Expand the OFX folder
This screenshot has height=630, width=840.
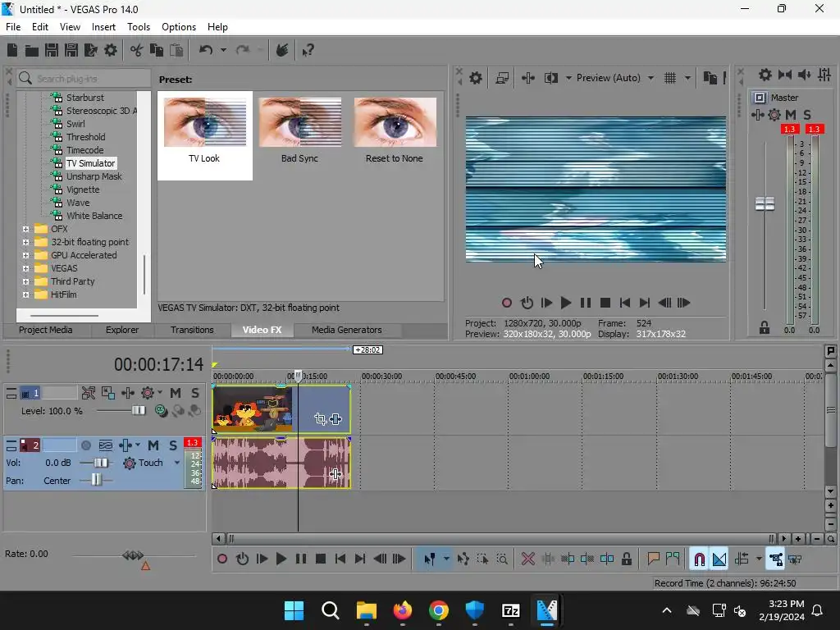coord(25,229)
